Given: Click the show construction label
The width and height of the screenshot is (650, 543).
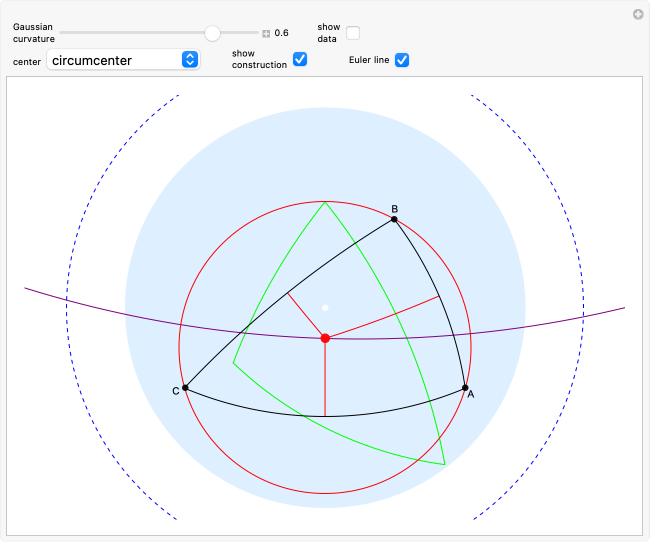Looking at the screenshot, I should (x=259, y=59).
